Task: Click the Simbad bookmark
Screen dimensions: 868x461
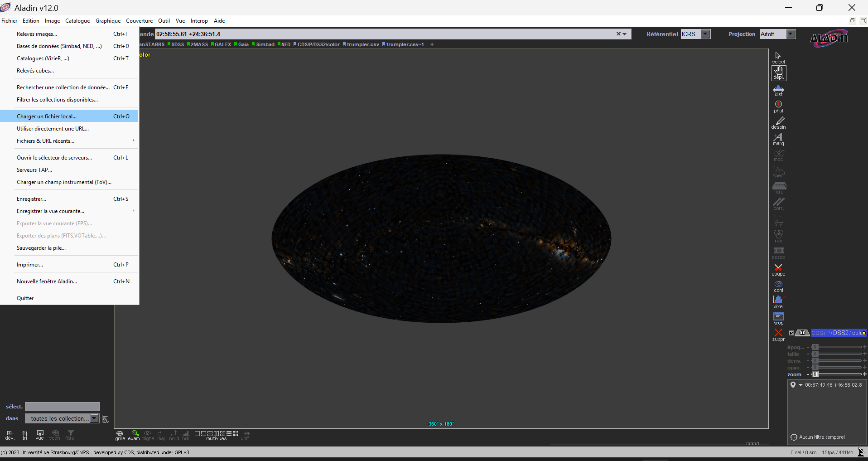Action: pyautogui.click(x=263, y=44)
